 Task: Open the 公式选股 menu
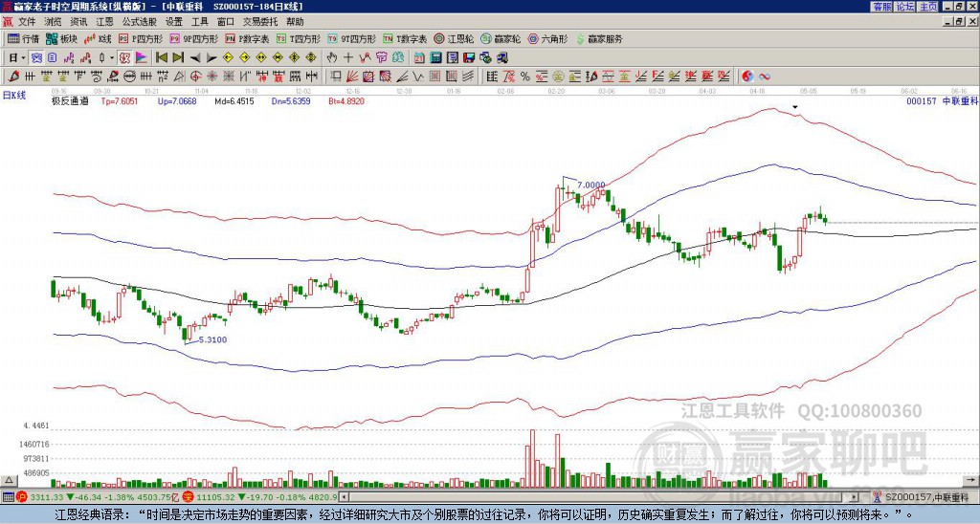(139, 22)
